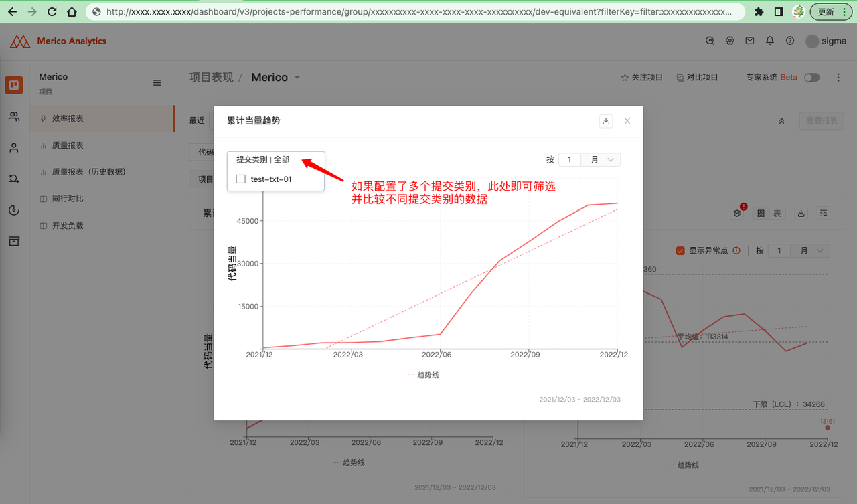Click the Merico Analytics logo
Image resolution: width=857 pixels, height=504 pixels.
tap(58, 41)
